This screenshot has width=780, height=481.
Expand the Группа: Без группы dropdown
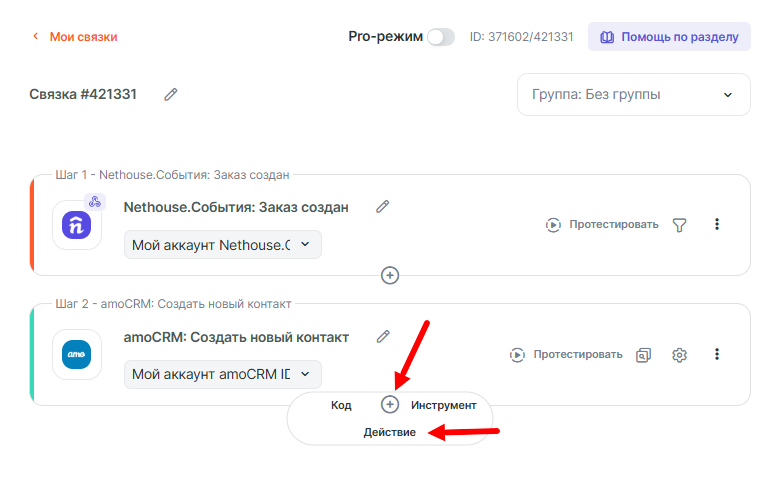pyautogui.click(x=633, y=95)
